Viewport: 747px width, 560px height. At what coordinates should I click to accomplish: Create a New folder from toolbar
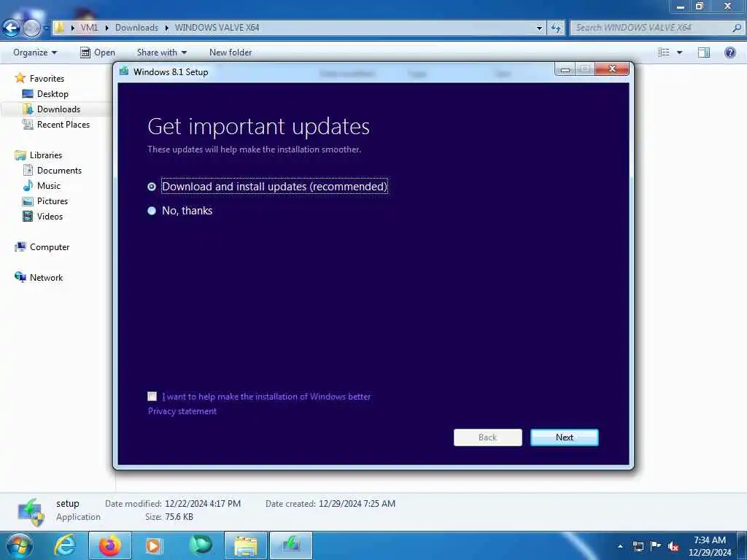(230, 52)
